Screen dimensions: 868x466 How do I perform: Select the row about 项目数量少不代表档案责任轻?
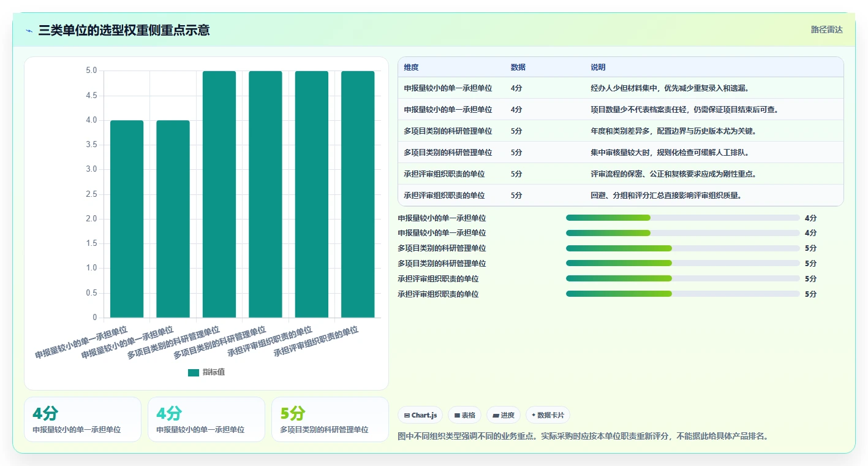click(621, 110)
